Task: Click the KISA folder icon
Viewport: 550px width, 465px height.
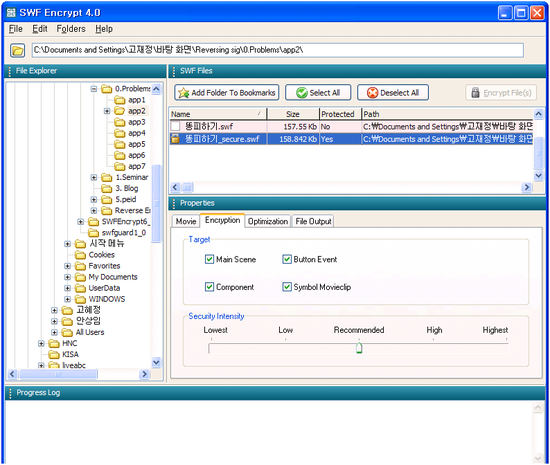Action: (x=54, y=355)
